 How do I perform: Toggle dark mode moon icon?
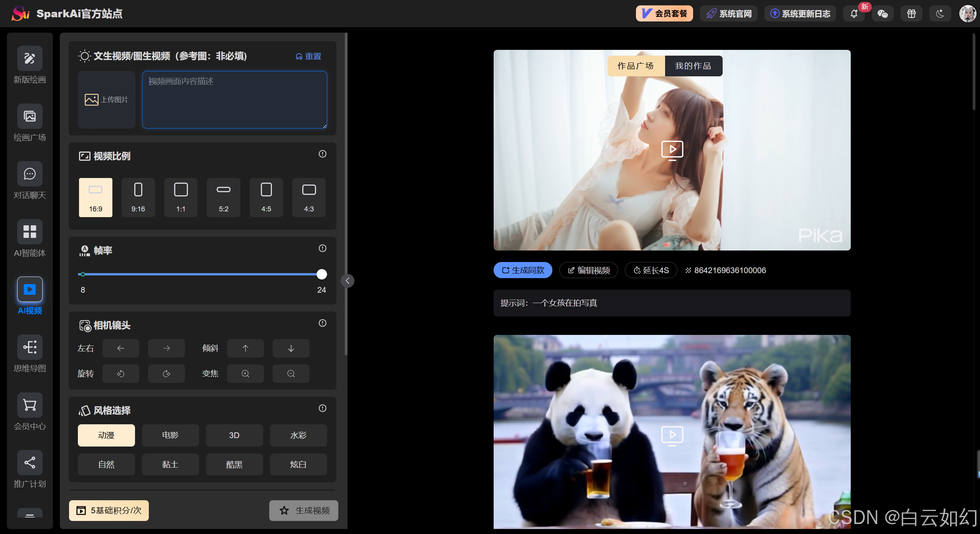click(x=940, y=14)
